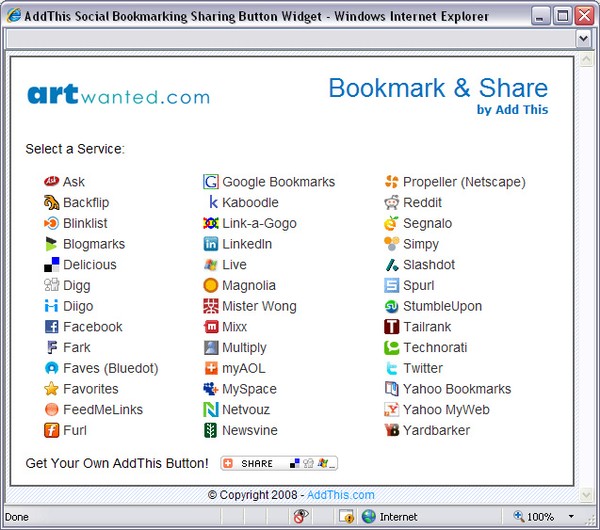Click the Internet Explorer title bar icon
This screenshot has height=530, width=600.
14,16
